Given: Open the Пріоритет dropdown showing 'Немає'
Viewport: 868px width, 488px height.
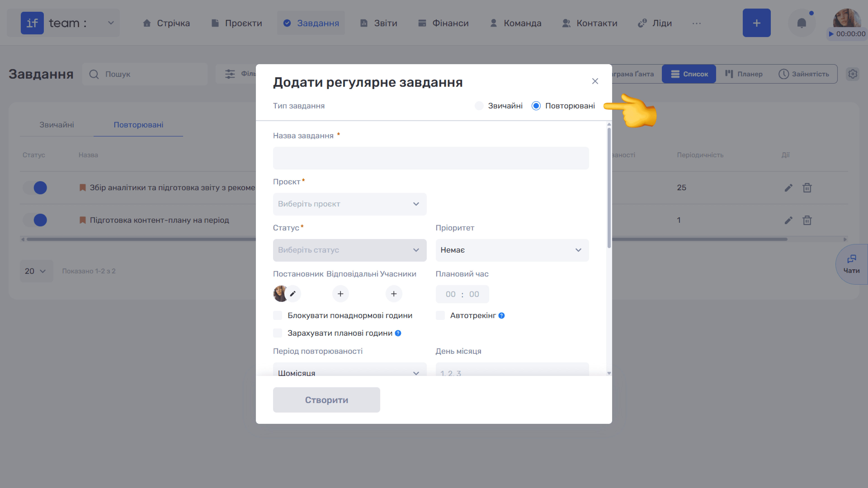Looking at the screenshot, I should pos(512,250).
